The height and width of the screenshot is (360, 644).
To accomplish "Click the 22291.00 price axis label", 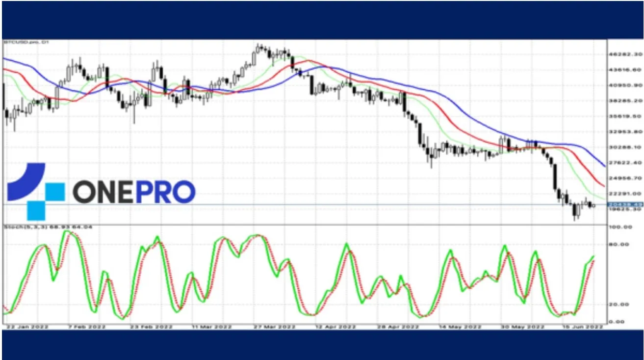I will (625, 194).
